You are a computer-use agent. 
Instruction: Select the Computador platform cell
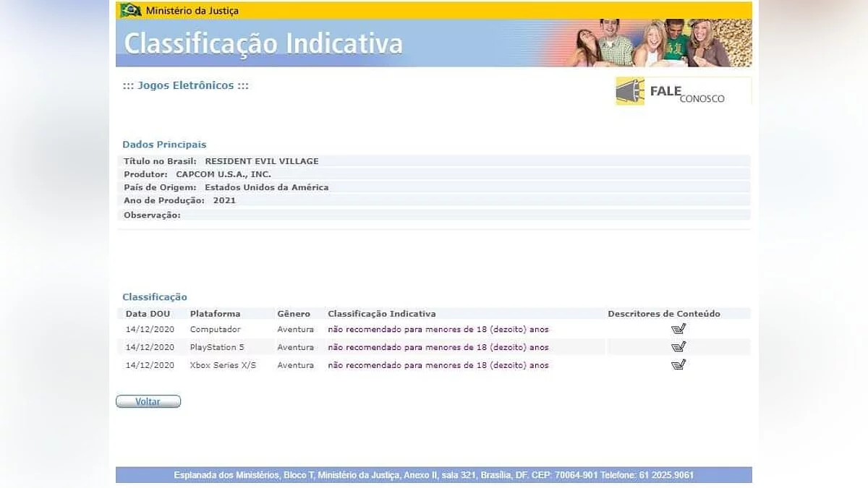[215, 330]
